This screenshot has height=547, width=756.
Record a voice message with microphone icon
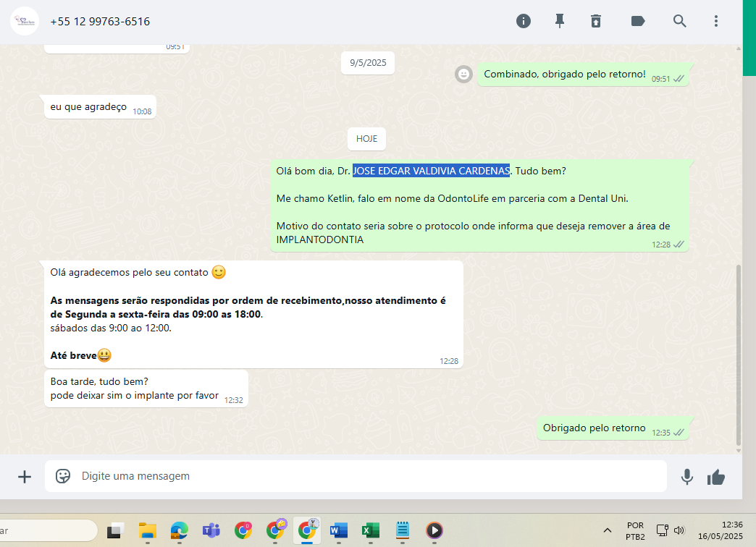coord(687,477)
